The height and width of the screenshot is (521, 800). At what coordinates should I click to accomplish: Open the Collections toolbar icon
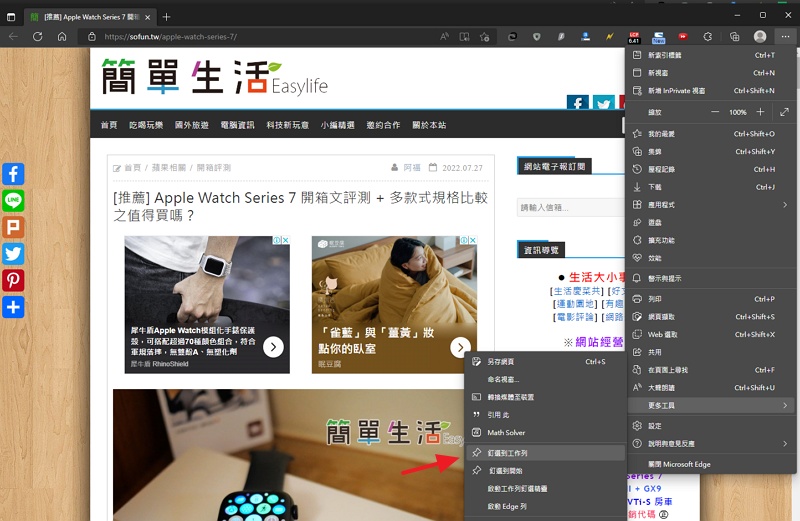(734, 37)
